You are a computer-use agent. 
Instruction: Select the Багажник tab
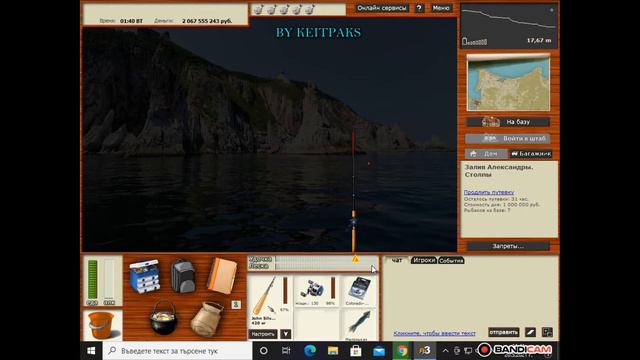coord(531,153)
